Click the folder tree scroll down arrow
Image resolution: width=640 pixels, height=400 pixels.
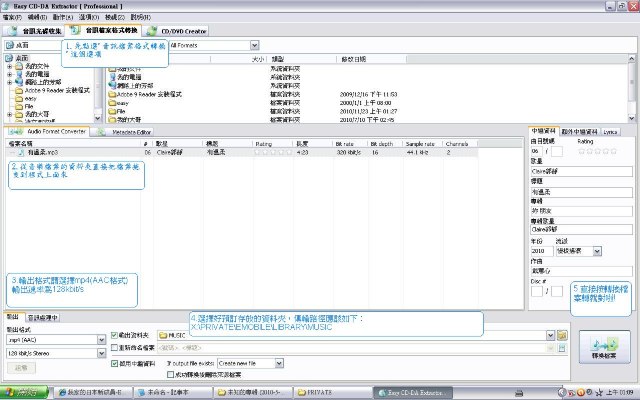pos(98,118)
